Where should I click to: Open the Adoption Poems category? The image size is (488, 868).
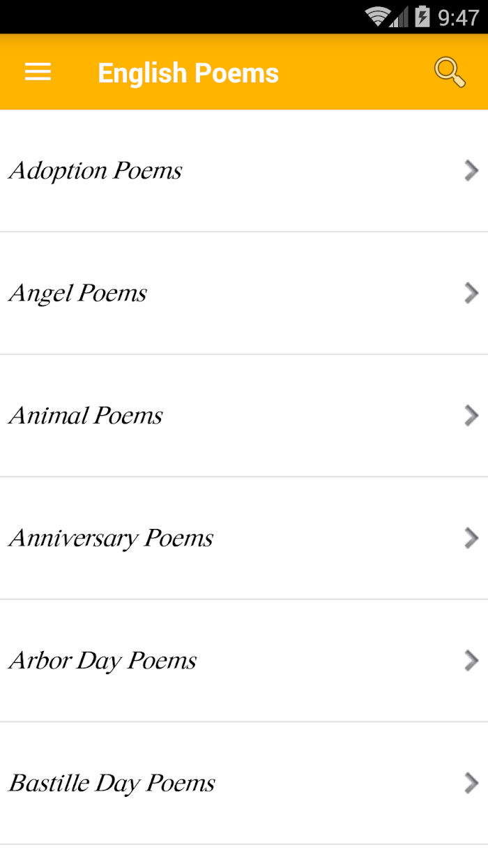244,171
